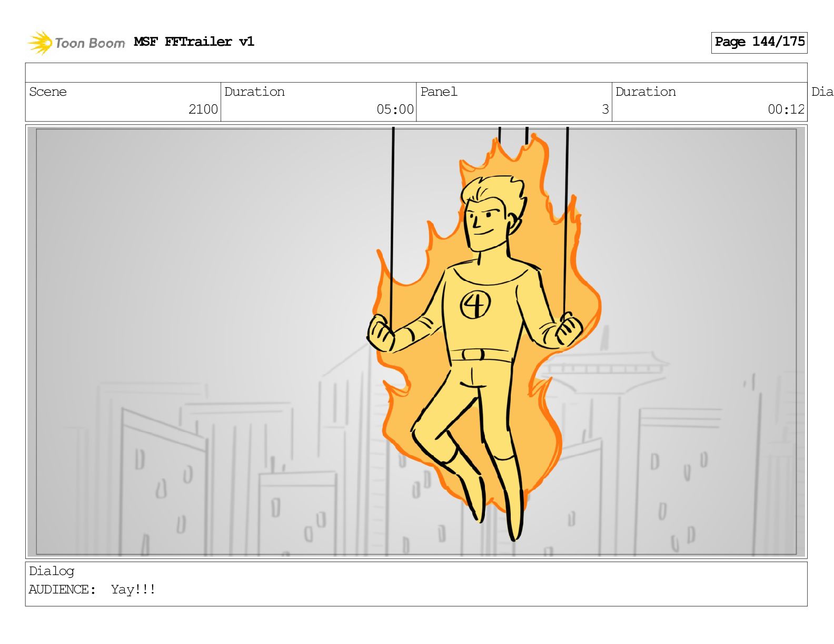Click the Toon Boom logo icon
The width and height of the screenshot is (834, 644).
pos(40,43)
